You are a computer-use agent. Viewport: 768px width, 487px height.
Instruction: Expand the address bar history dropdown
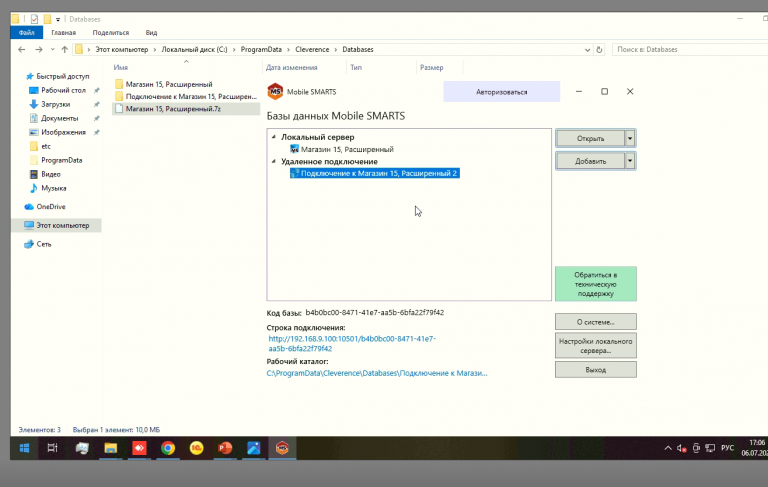pos(587,50)
